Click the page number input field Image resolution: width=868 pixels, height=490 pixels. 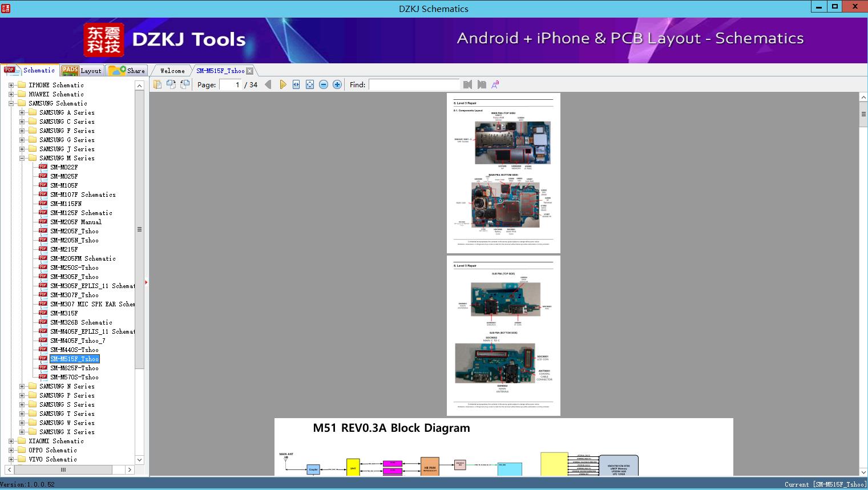(231, 84)
